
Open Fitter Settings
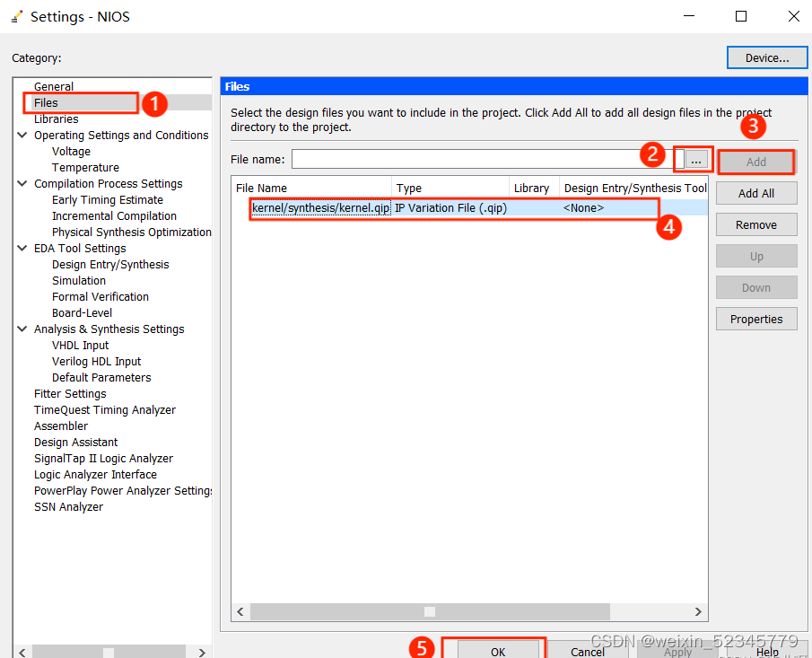[70, 394]
